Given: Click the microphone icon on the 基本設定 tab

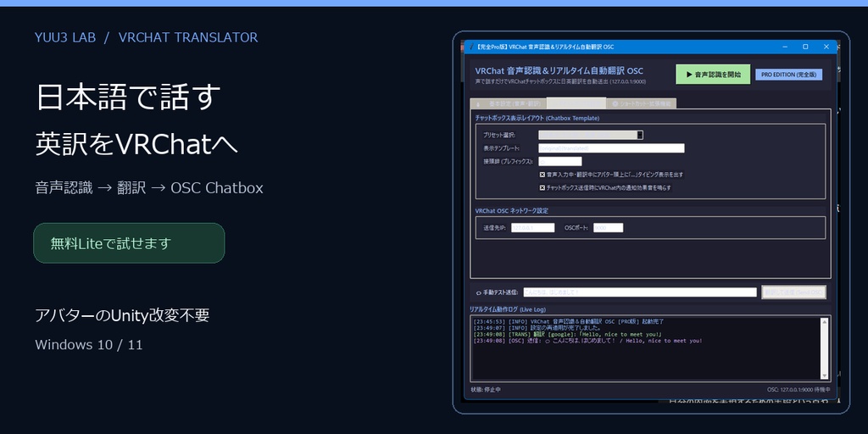Looking at the screenshot, I should 478,104.
